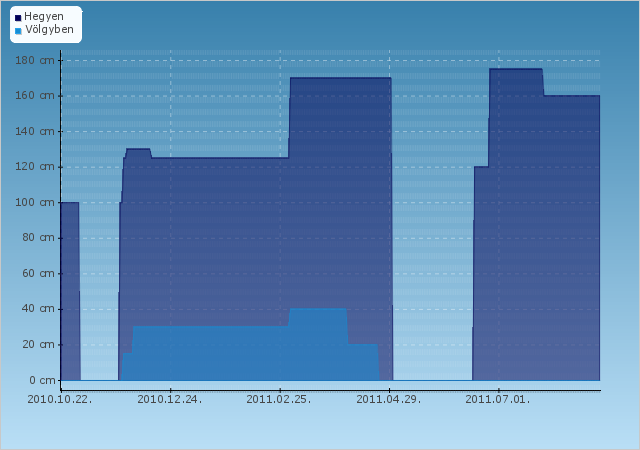Select the 60 cm axis label
The height and width of the screenshot is (450, 640).
point(38,274)
